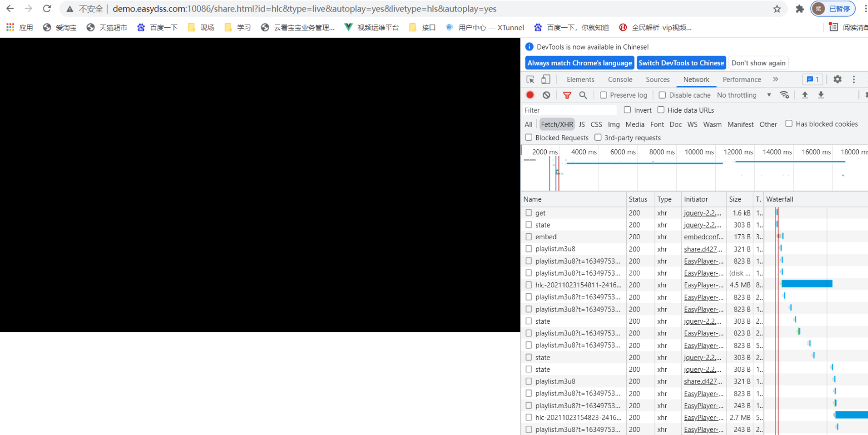Image resolution: width=868 pixels, height=435 pixels.
Task: Open the embedconf initiator link
Action: [704, 237]
